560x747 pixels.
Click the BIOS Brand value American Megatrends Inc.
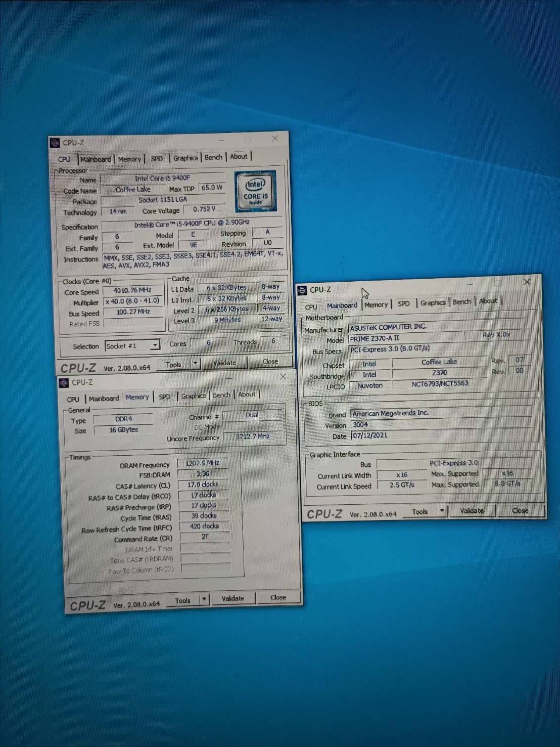click(441, 413)
